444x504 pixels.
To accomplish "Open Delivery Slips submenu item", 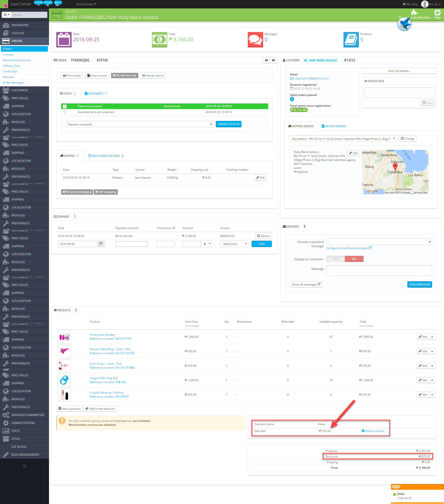I will coord(12,66).
